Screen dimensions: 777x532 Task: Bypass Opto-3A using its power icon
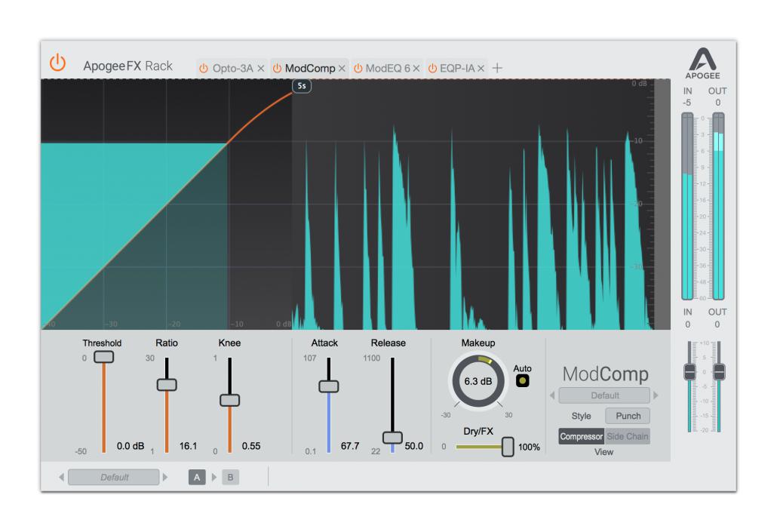pos(203,68)
